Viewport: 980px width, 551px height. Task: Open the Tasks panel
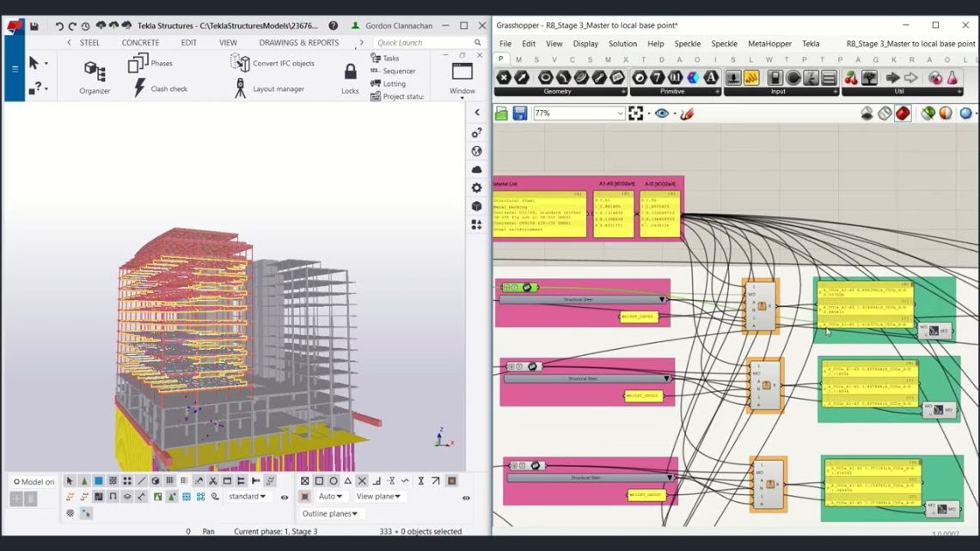[387, 58]
